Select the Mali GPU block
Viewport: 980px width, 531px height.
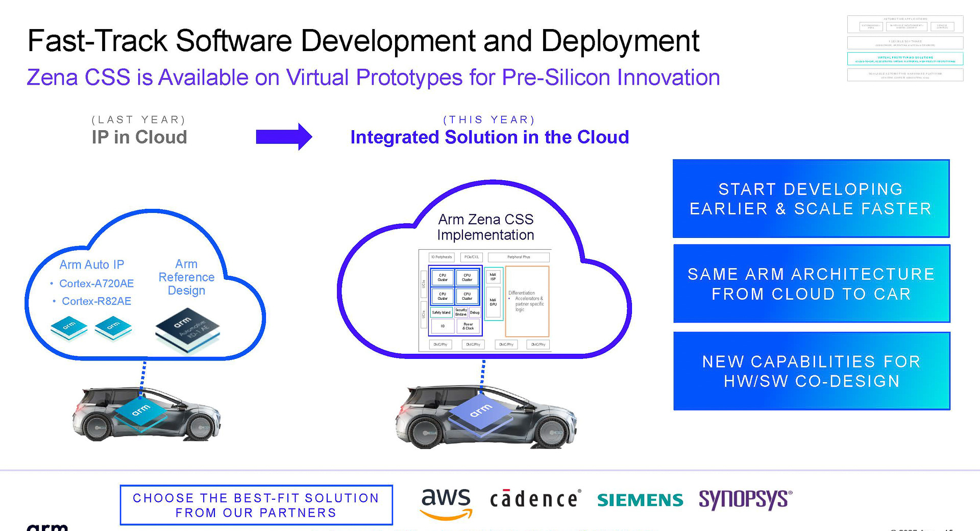coord(493,303)
